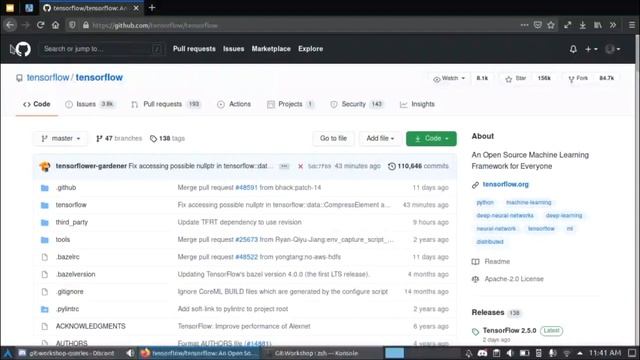Visit the tensorflow.org website link
Screen dimensions: 640x360
505,184
